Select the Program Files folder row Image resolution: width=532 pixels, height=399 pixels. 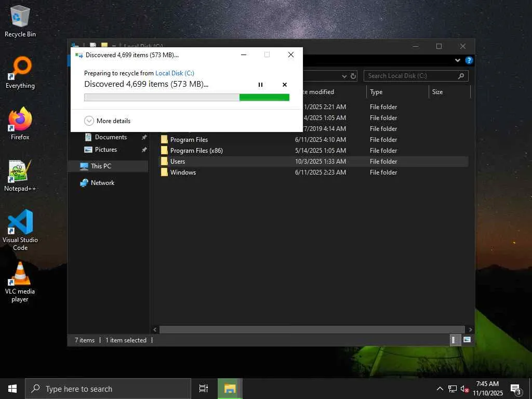pyautogui.click(x=314, y=139)
